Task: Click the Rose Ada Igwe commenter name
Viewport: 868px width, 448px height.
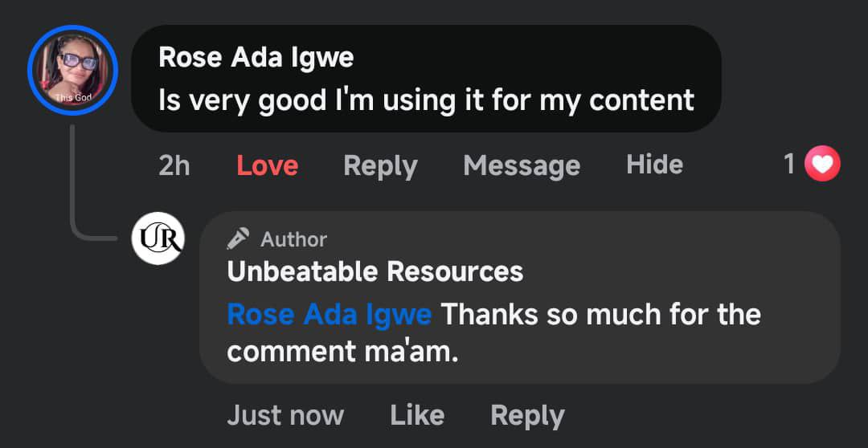Action: 256,57
